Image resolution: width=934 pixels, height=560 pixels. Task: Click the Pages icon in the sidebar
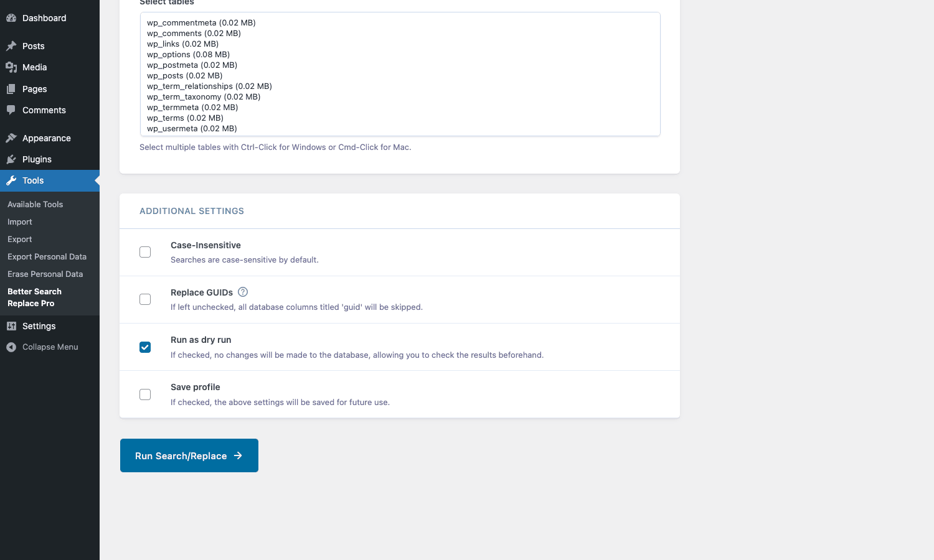click(11, 89)
